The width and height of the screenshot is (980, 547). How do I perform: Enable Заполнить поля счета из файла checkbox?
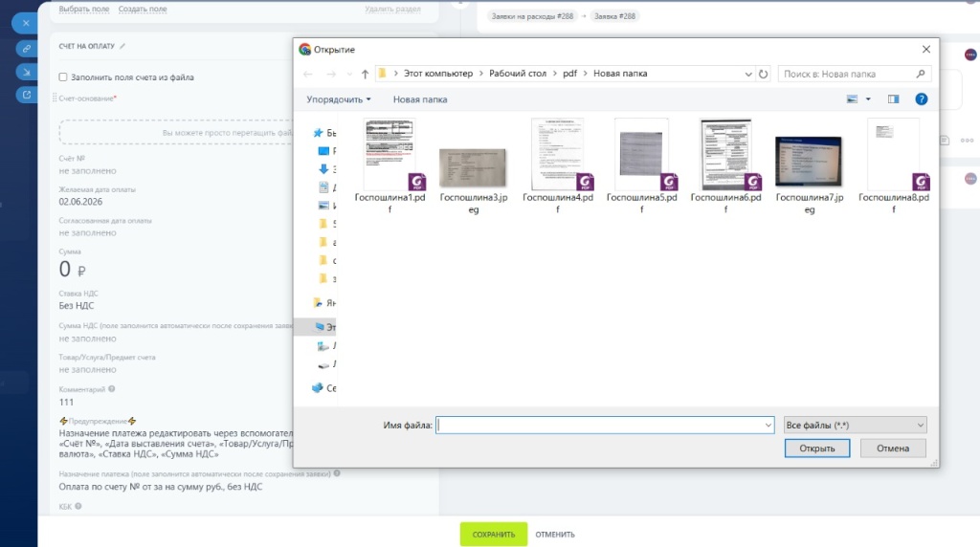(x=62, y=77)
